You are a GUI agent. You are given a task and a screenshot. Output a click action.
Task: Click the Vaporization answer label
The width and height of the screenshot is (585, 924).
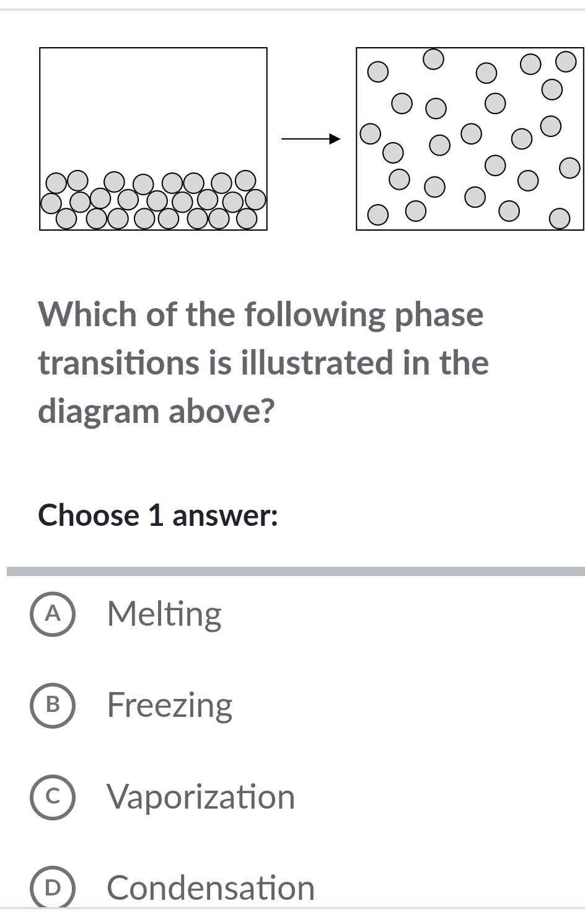(201, 797)
